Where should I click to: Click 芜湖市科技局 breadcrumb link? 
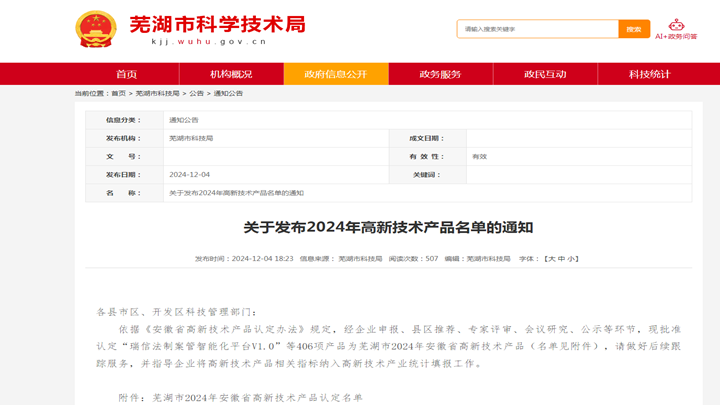(157, 93)
